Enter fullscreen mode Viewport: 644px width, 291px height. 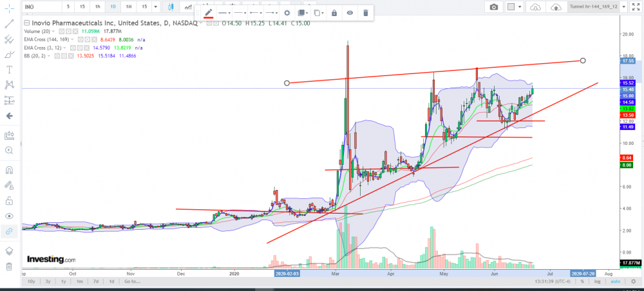(636, 7)
